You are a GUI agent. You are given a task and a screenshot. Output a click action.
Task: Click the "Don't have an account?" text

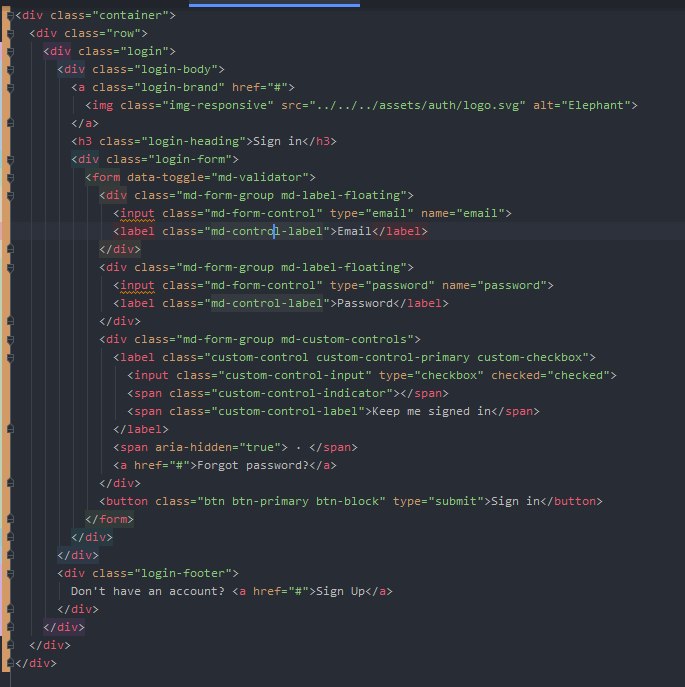tap(148, 591)
